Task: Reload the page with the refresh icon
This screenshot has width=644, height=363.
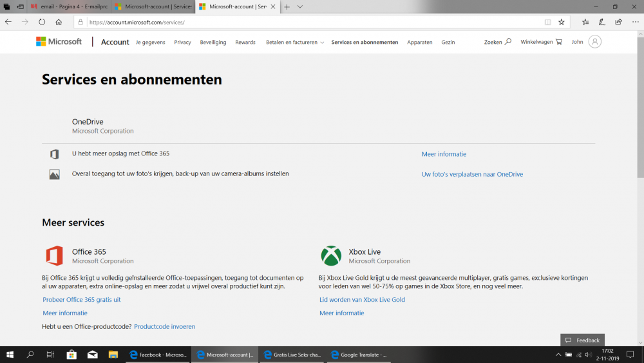Action: [x=42, y=22]
